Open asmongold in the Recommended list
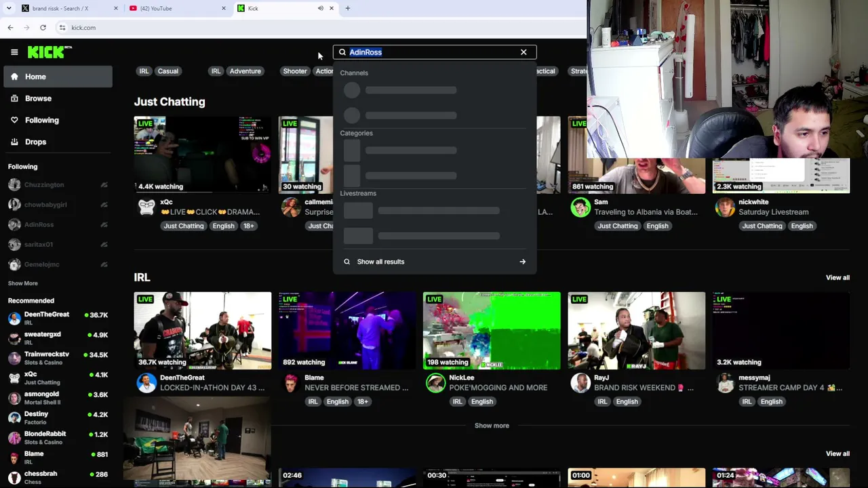Screen dimensions: 868x488 tap(58, 397)
